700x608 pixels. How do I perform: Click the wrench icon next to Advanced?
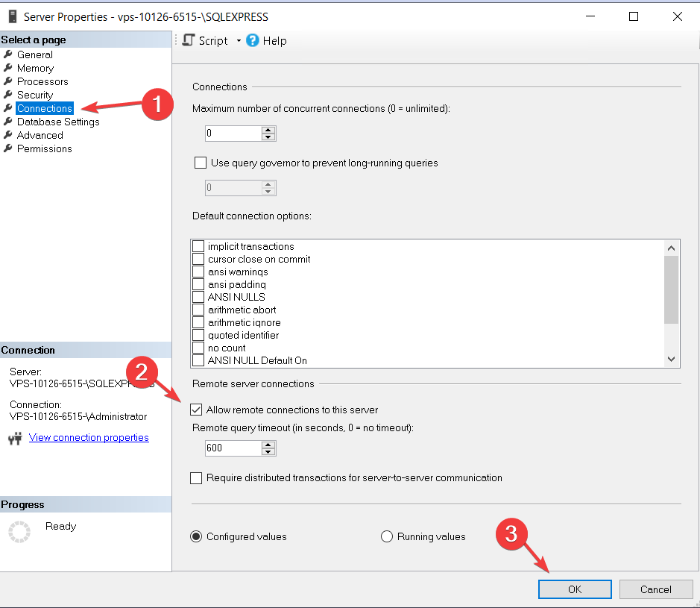tap(7, 135)
